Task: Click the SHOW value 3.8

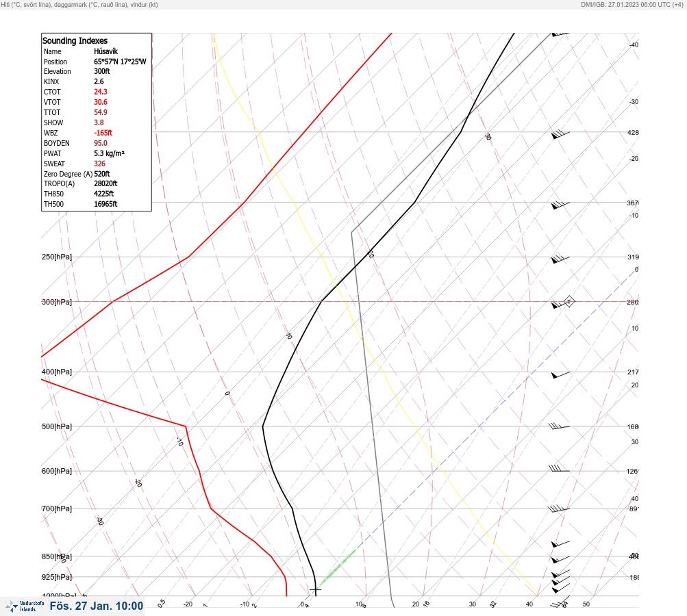Action: point(99,123)
